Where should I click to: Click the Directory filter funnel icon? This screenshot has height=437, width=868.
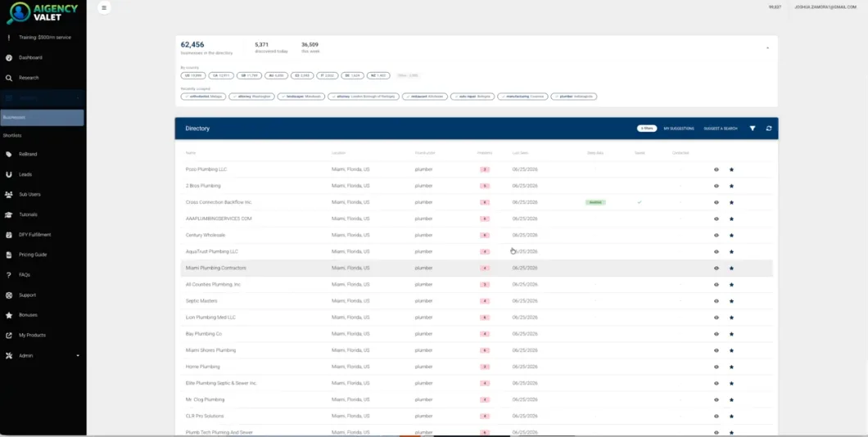(753, 128)
